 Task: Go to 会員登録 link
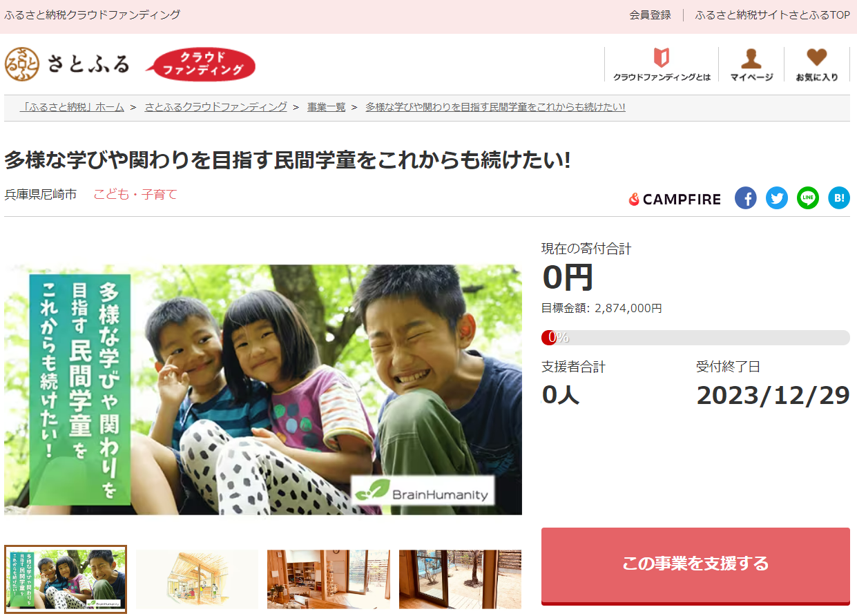(650, 15)
